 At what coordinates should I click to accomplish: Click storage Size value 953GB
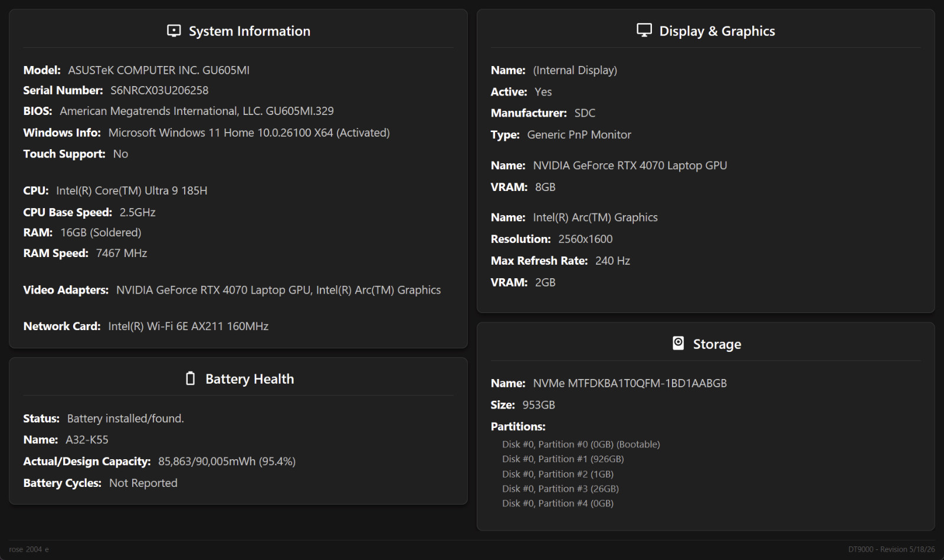coord(539,405)
